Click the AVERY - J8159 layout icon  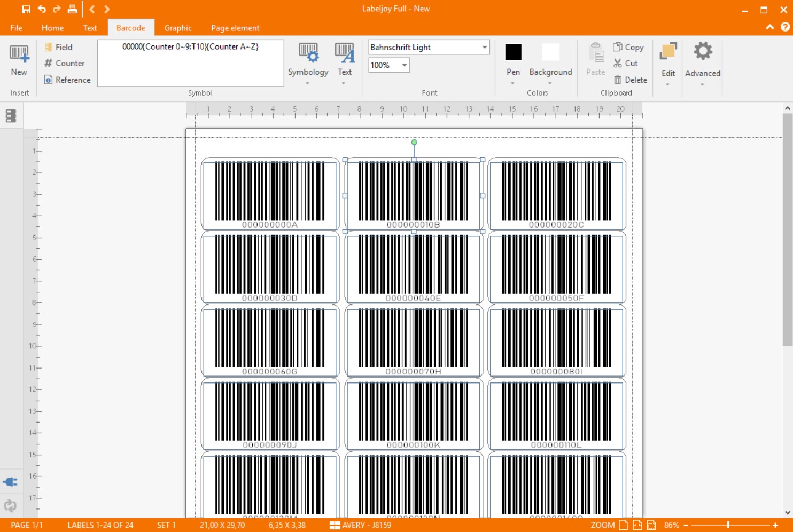click(x=335, y=525)
